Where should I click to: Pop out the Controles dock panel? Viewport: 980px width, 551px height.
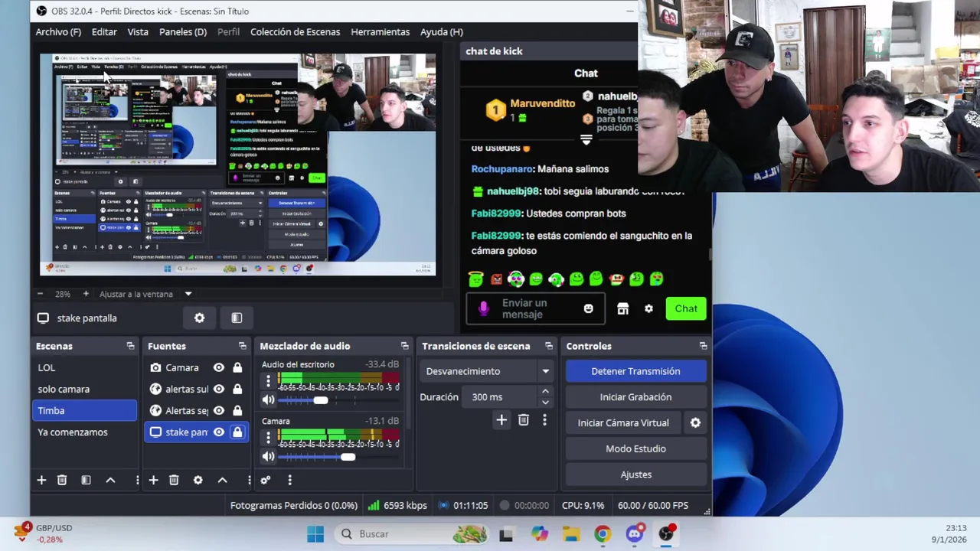pyautogui.click(x=703, y=346)
